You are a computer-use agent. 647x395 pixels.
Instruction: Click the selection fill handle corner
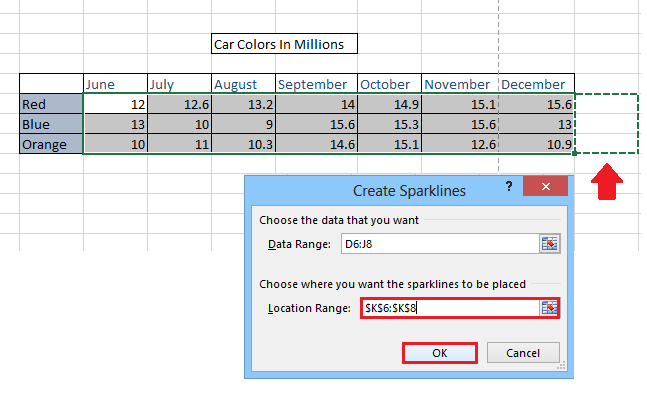[x=574, y=154]
